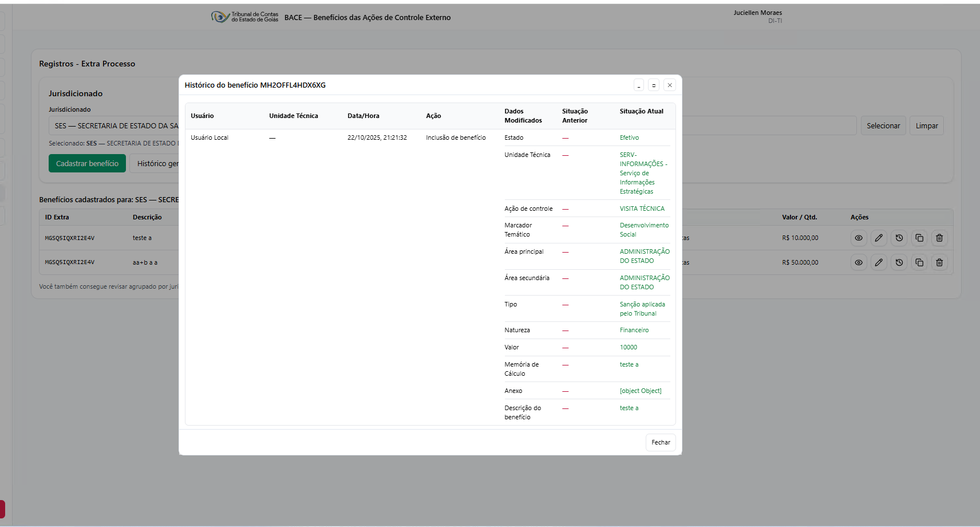Click the eye icon for R$ 50.000,00 row
This screenshot has height=527, width=980.
point(859,262)
